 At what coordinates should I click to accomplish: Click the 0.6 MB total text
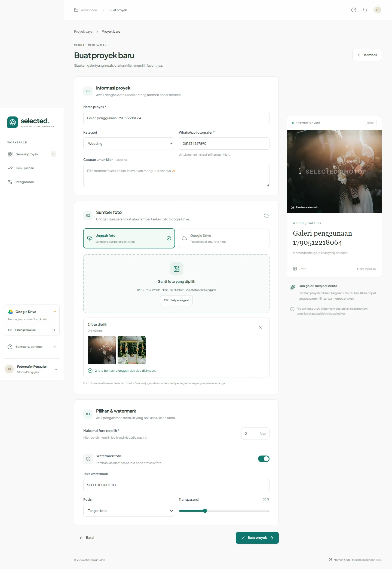tap(95, 331)
